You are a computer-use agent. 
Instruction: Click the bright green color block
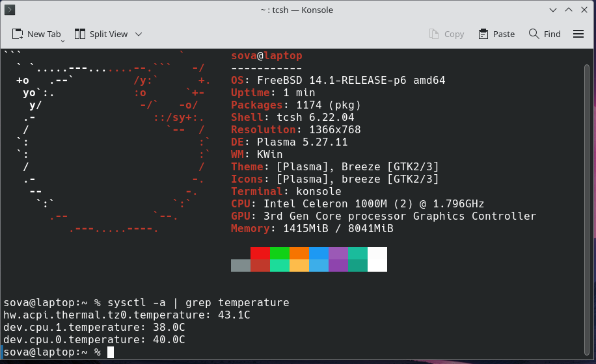click(280, 253)
